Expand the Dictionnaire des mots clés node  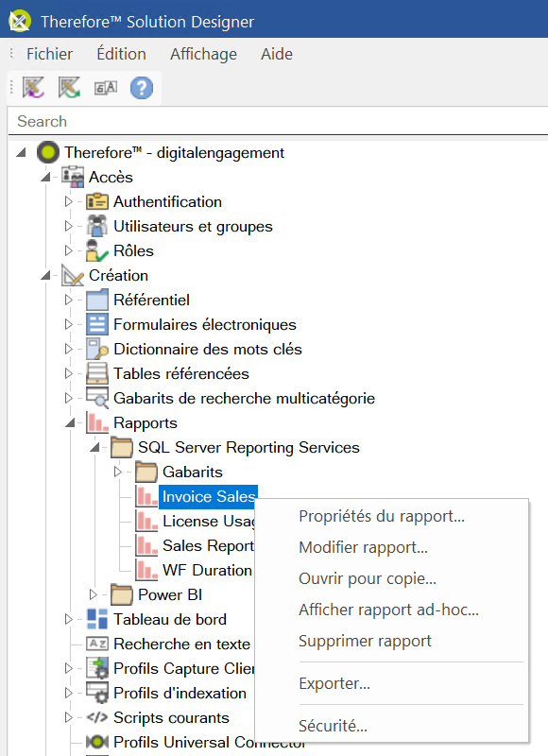point(68,349)
